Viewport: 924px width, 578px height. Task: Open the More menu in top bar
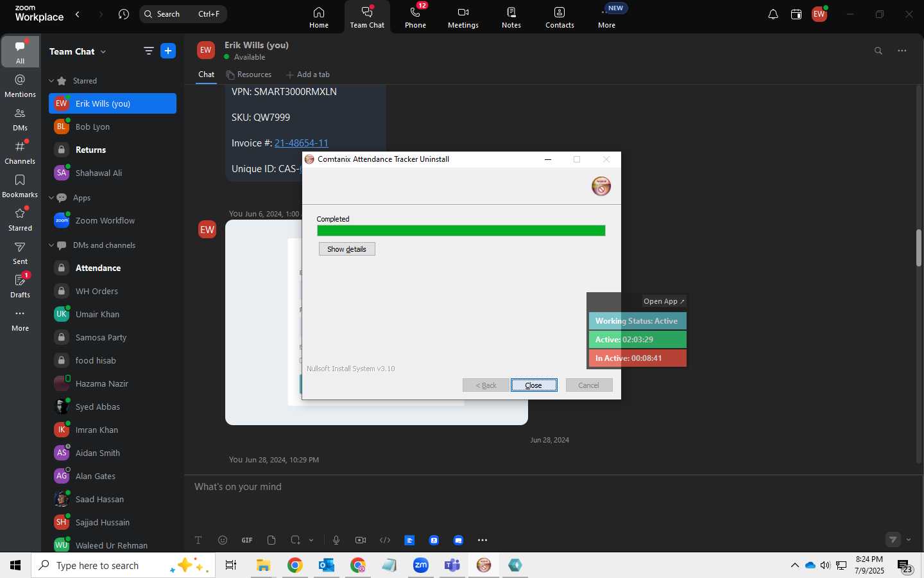(x=607, y=17)
